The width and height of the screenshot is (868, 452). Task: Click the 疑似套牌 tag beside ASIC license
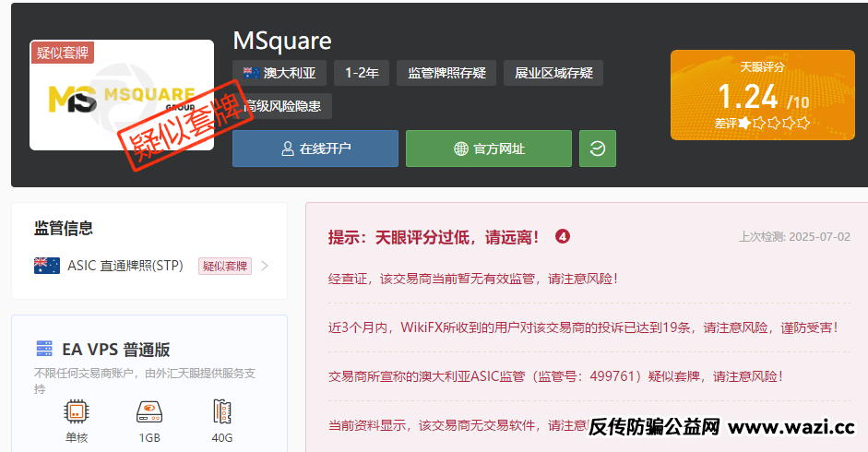click(225, 266)
